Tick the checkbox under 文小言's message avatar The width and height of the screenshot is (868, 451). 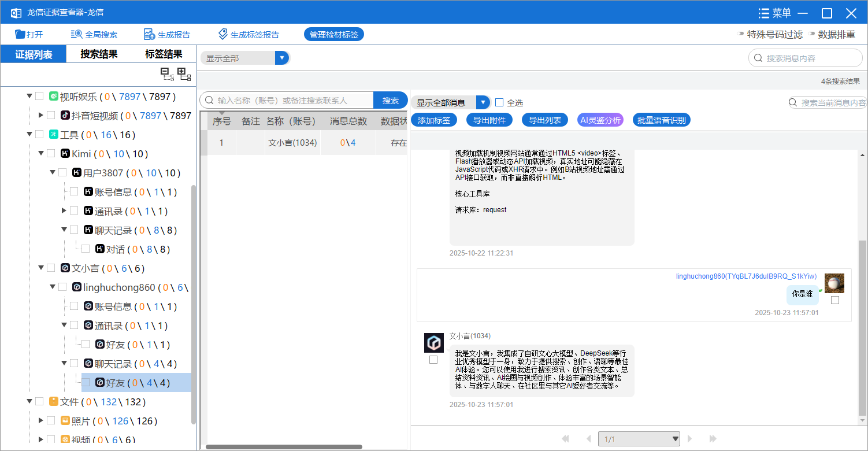[433, 358]
